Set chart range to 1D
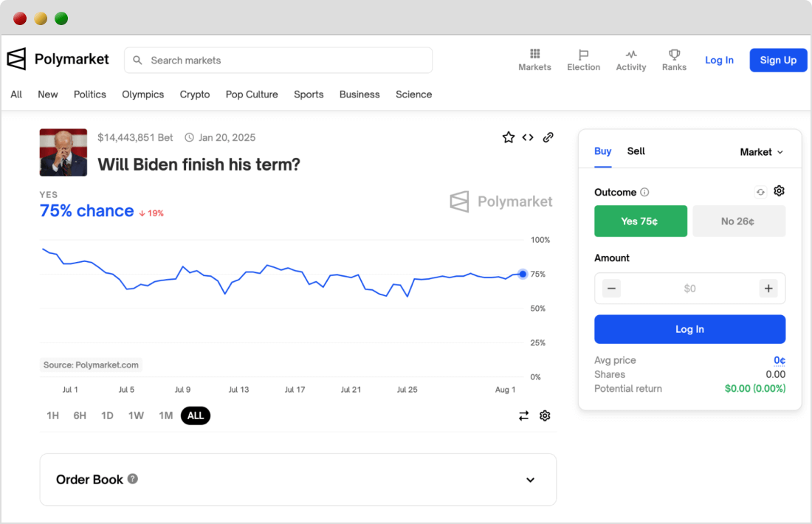Screen dimensions: 812x524 click(x=107, y=416)
